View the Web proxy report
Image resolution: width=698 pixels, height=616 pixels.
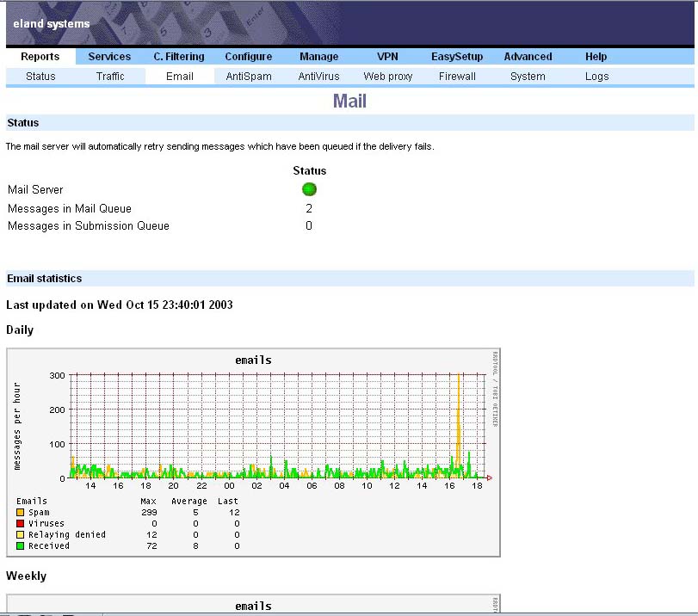click(x=387, y=76)
